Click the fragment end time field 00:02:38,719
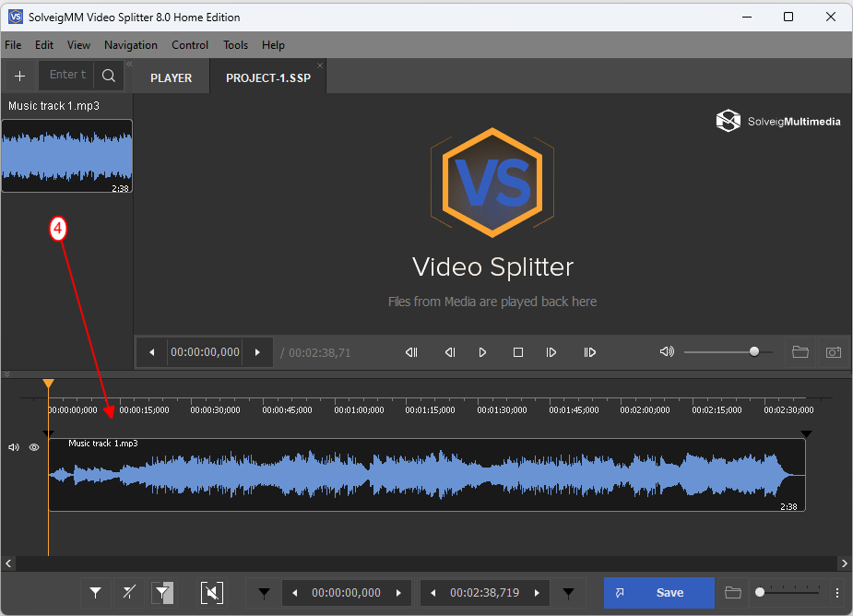Viewport: 853px width, 616px height. tap(484, 593)
